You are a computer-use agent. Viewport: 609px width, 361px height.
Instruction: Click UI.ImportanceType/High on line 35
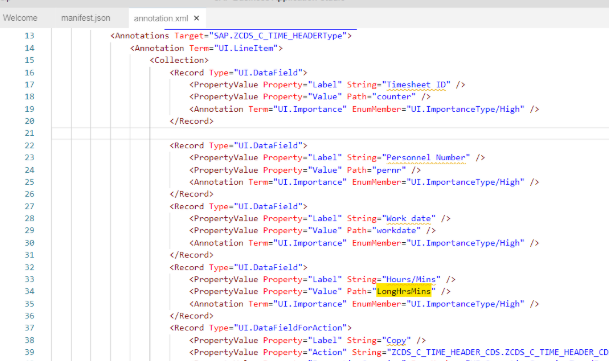465,304
